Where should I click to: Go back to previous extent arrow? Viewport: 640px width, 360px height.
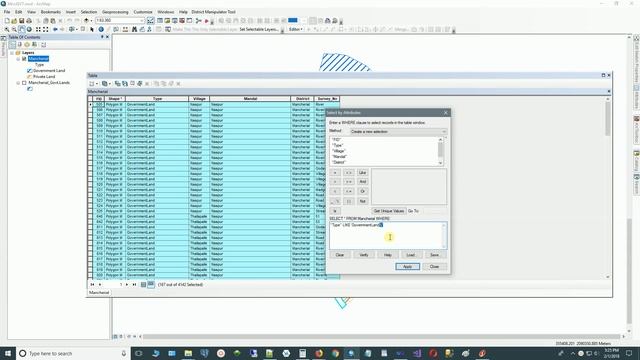(55, 29)
